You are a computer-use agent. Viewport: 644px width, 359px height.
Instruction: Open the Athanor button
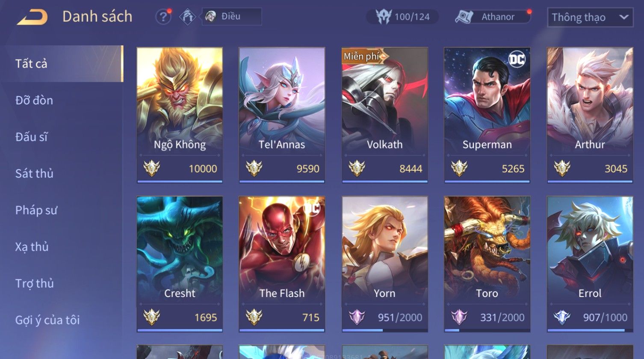tap(493, 17)
